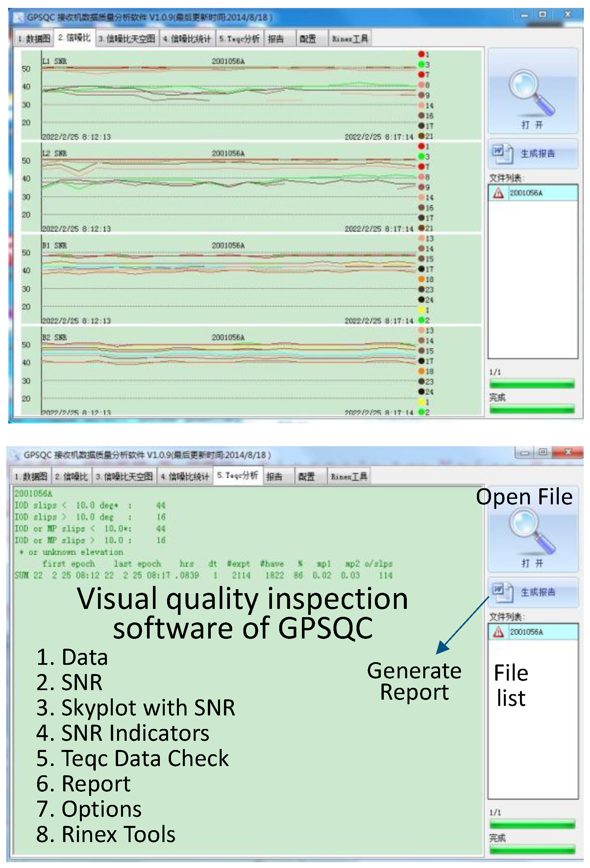Open the 1. 数据图 tab in the SNR plots window
590x868 pixels.
(x=34, y=39)
